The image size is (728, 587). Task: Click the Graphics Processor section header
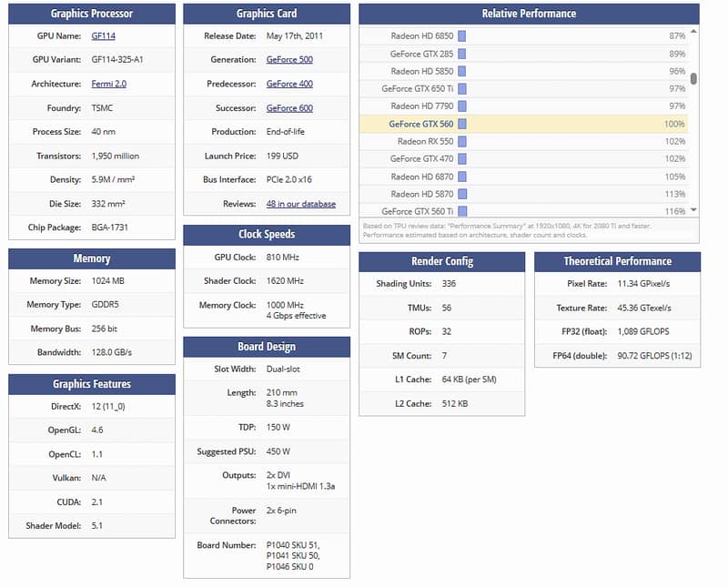click(x=92, y=14)
